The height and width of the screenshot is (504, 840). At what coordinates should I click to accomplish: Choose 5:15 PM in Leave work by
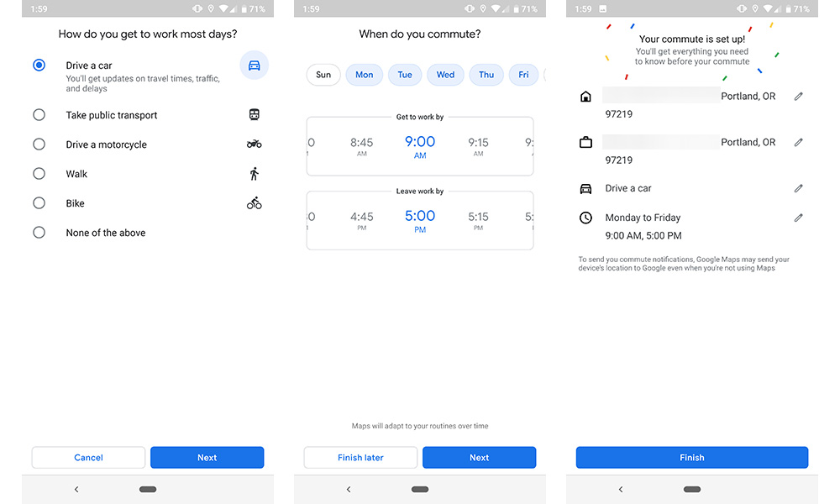click(x=479, y=220)
